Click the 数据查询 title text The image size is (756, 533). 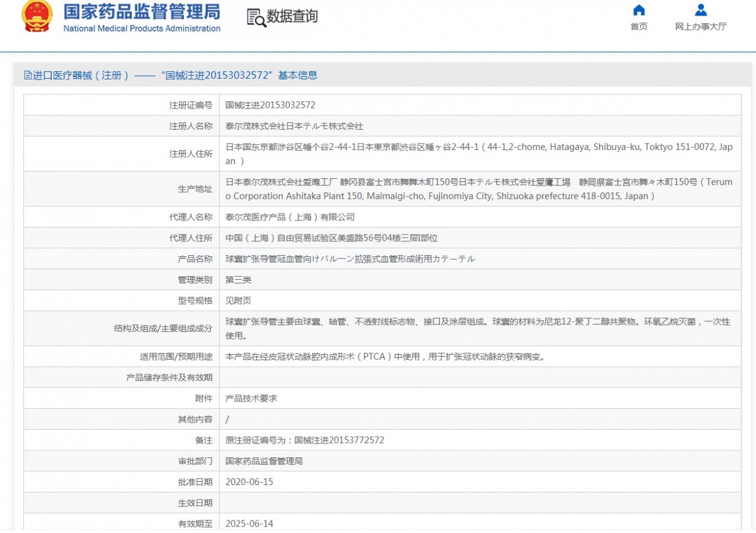tap(292, 17)
